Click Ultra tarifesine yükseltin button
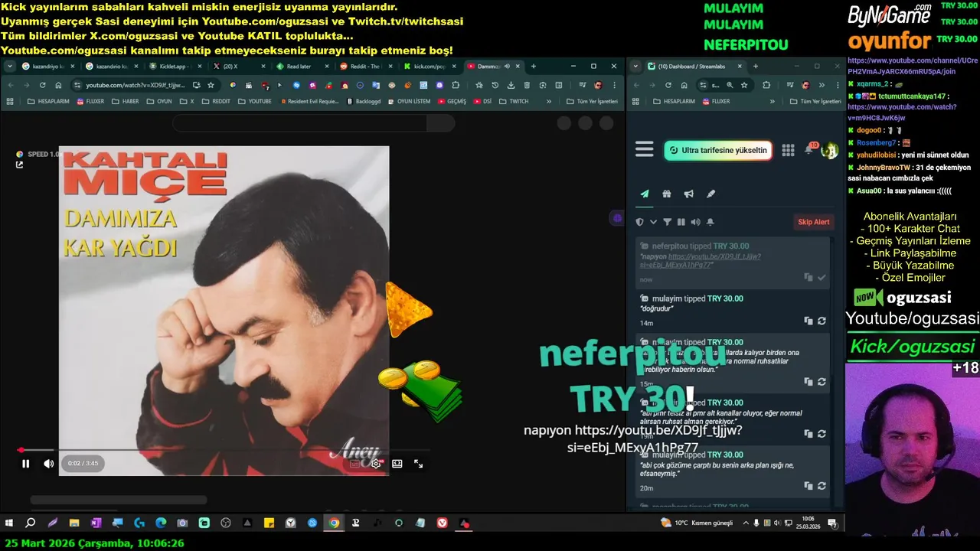This screenshot has width=980, height=551. coord(717,150)
